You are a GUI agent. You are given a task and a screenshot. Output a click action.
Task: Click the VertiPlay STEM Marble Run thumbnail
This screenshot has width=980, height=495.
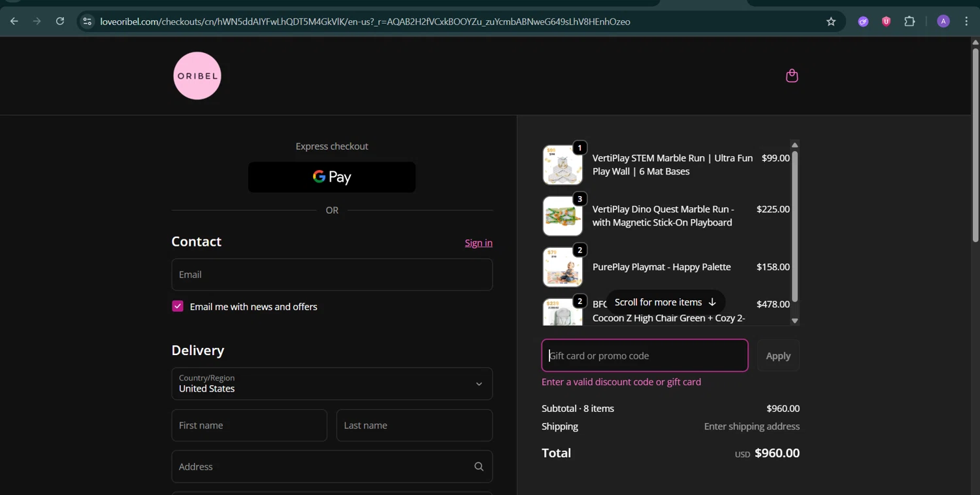[x=563, y=165]
